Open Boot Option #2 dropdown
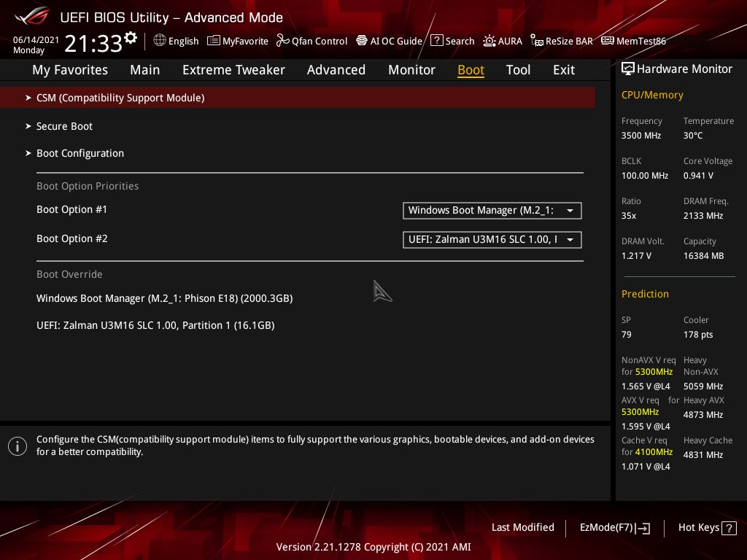This screenshot has height=560, width=747. click(x=492, y=239)
